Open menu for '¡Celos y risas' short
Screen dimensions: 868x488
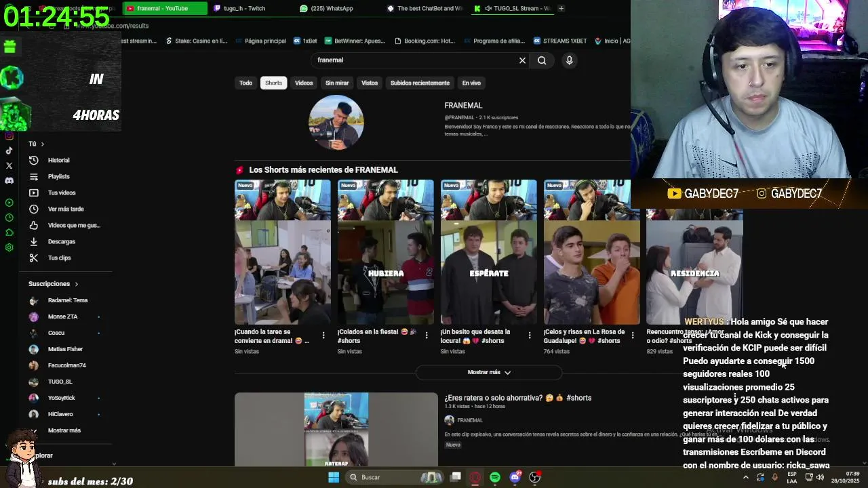pos(633,335)
